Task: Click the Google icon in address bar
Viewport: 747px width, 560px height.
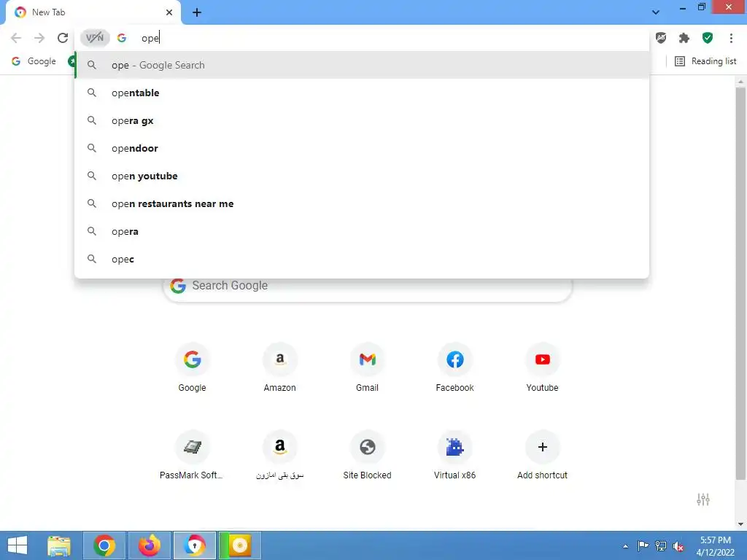Action: click(x=122, y=38)
